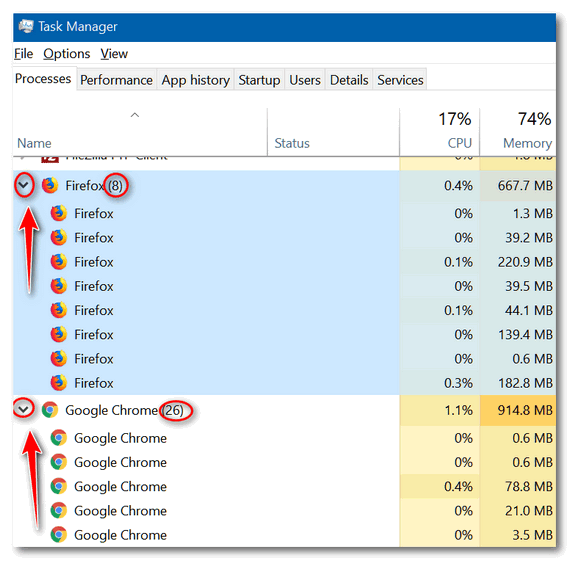Screen dimensions: 570x561
Task: Click icon of Firefox process using 44.1 MB
Action: (x=59, y=310)
